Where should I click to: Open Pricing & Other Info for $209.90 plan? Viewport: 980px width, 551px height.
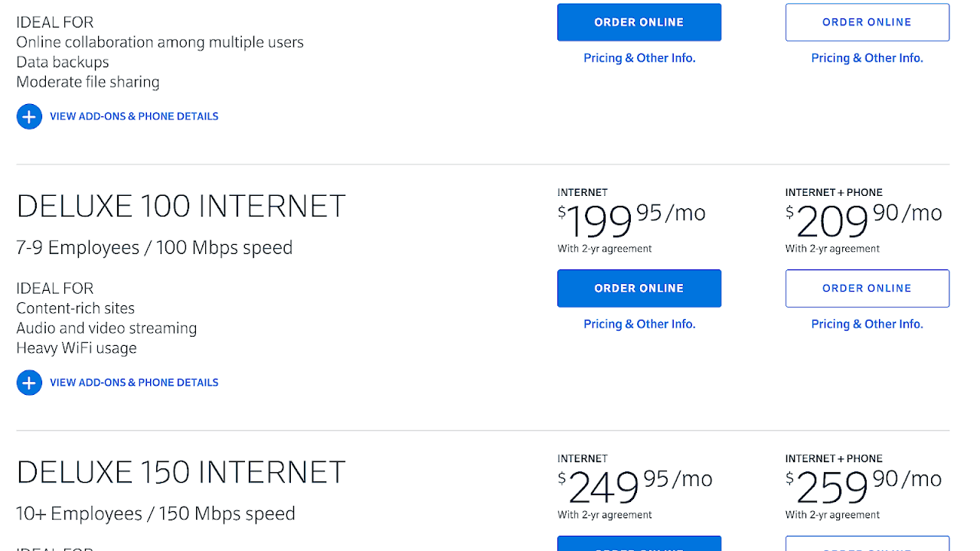point(867,324)
